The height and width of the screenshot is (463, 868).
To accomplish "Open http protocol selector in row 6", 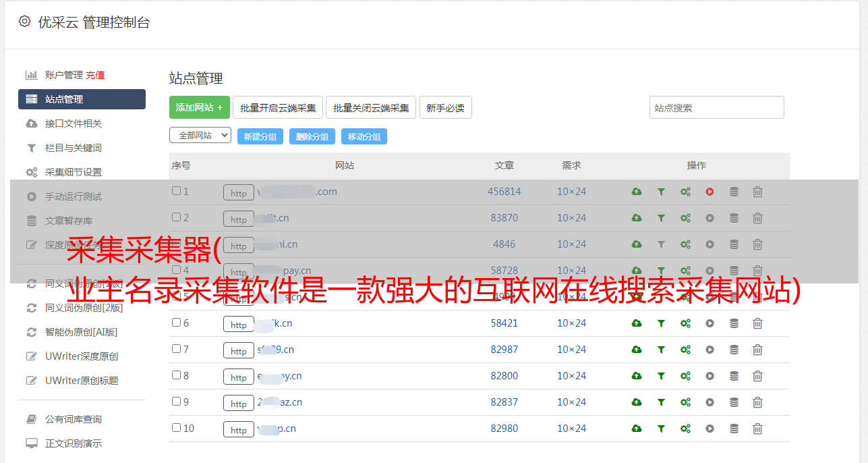I will (x=239, y=324).
